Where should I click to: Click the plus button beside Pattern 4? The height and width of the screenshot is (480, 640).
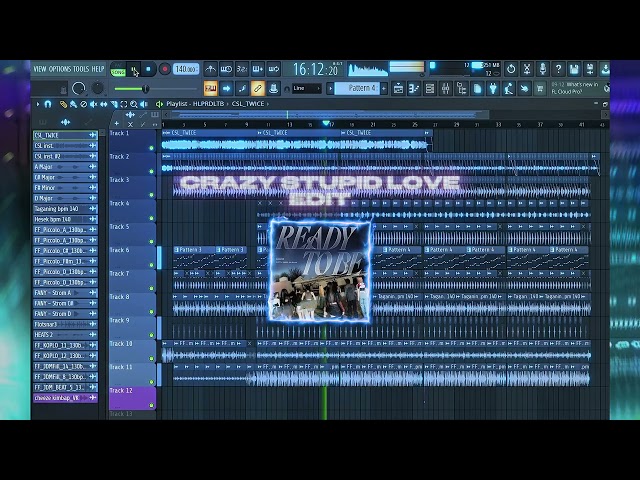point(384,88)
